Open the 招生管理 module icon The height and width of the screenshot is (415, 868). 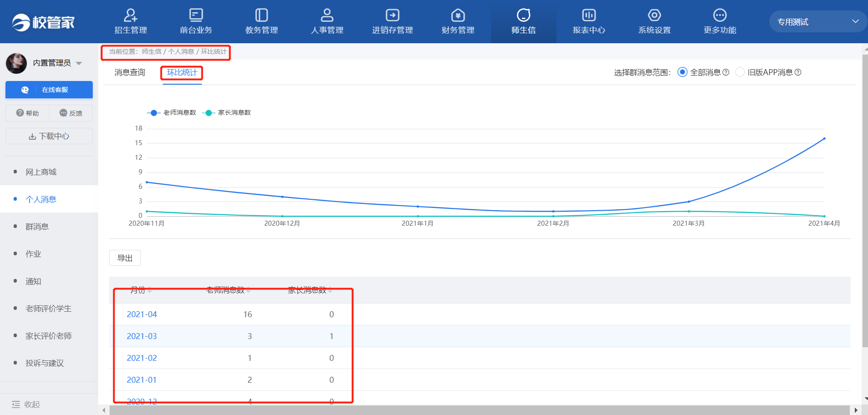(x=130, y=15)
